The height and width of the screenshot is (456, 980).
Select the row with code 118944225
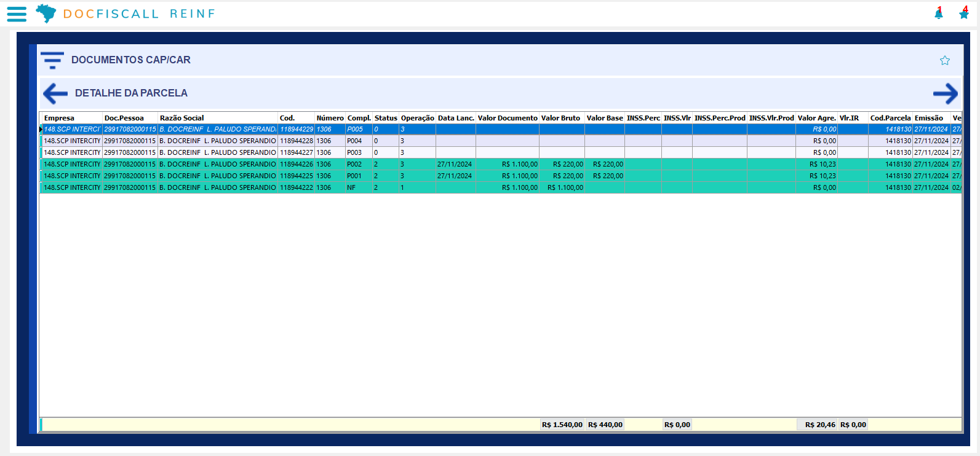tap(501, 176)
